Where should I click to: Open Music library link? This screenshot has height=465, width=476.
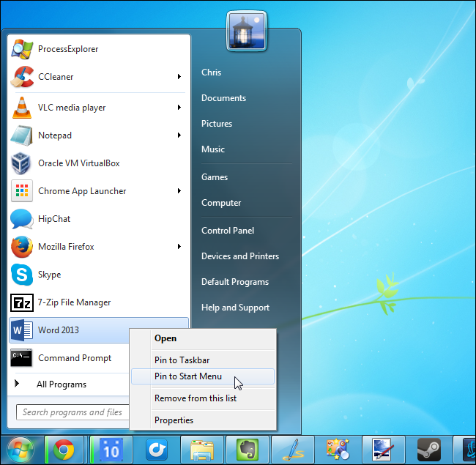tap(213, 149)
